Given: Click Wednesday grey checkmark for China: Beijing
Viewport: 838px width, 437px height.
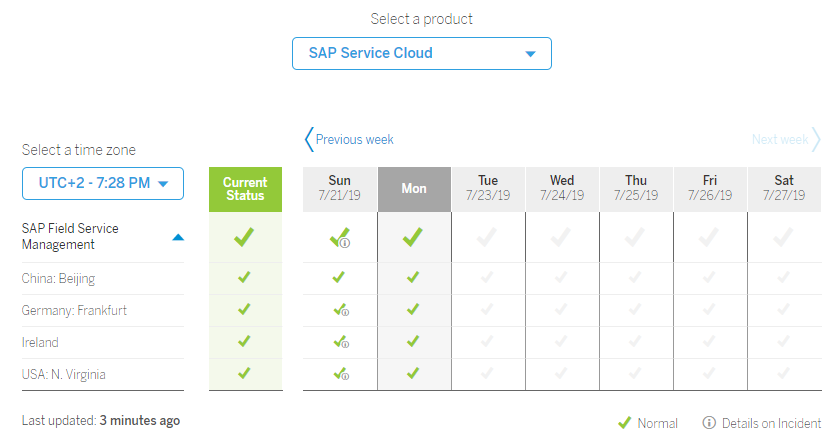Looking at the screenshot, I should click(561, 277).
